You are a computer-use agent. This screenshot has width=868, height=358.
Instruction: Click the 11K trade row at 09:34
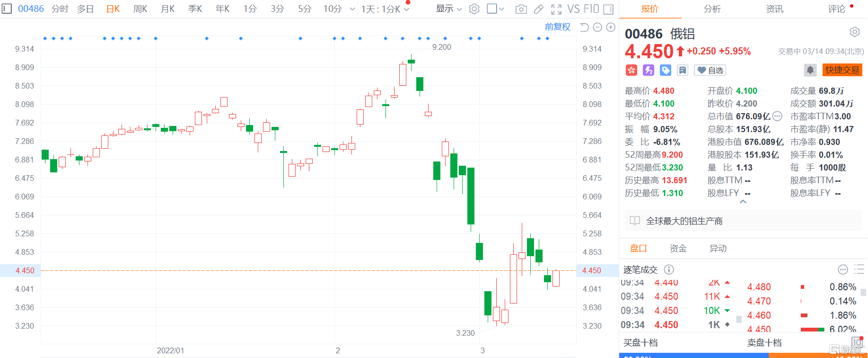point(676,296)
